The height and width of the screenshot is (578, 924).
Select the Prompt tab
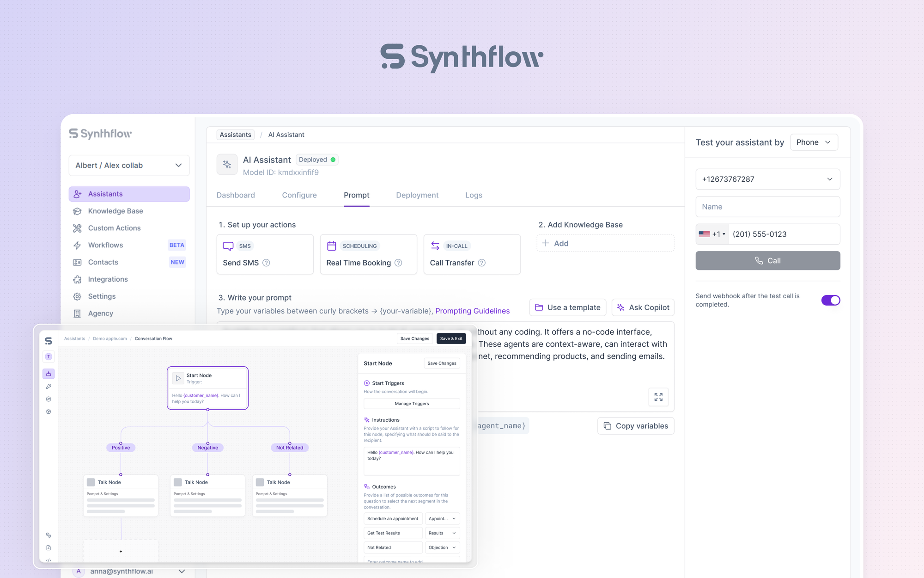tap(357, 195)
